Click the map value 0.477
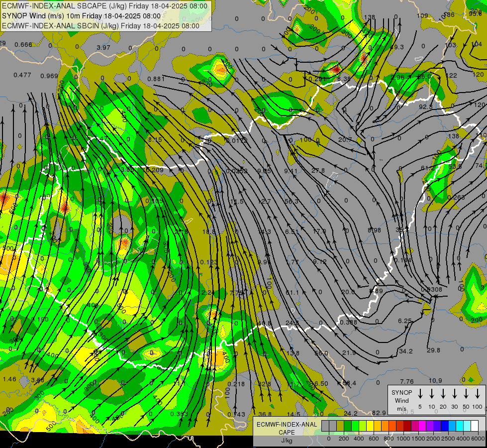The image size is (487, 448). click(x=22, y=75)
